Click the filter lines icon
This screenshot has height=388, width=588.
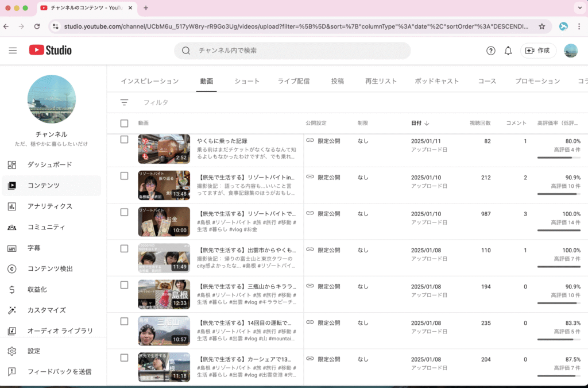coord(124,102)
